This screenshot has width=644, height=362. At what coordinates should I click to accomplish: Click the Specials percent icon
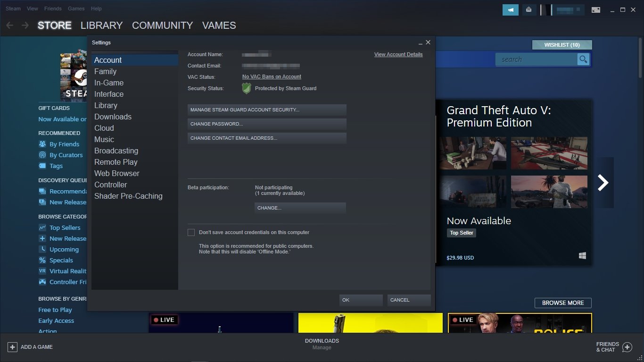[42, 260]
